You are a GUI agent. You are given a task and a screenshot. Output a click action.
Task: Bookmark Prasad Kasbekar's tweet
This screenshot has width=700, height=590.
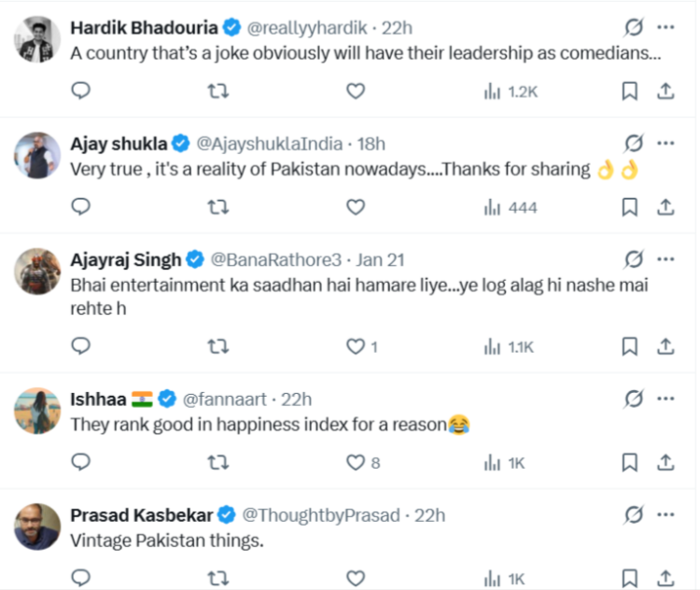tap(630, 579)
